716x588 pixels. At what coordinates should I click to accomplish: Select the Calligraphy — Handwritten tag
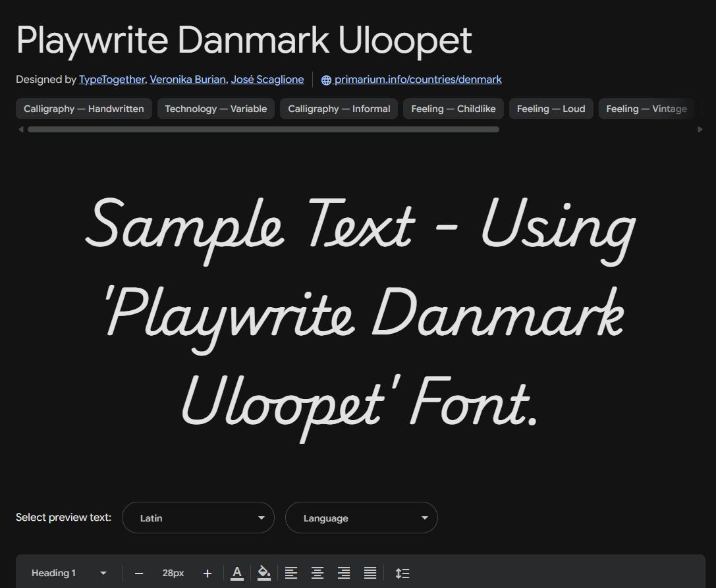pyautogui.click(x=84, y=109)
